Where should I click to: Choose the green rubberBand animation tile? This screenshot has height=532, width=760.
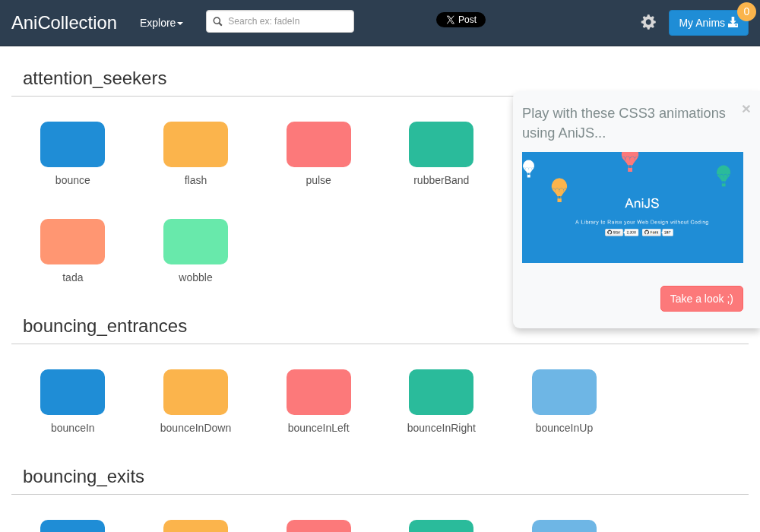coord(441,144)
